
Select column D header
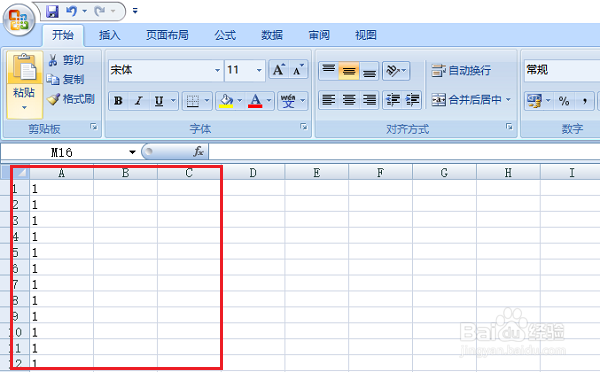(253, 173)
